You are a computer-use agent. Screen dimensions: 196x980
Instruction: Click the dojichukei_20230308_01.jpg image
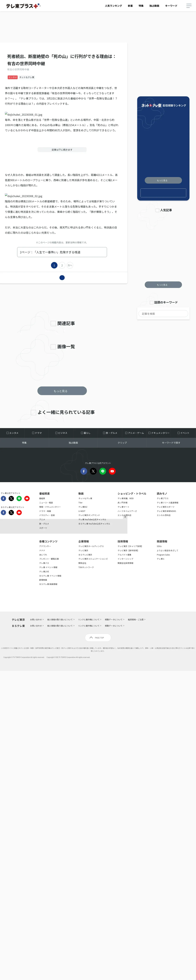[24, 114]
